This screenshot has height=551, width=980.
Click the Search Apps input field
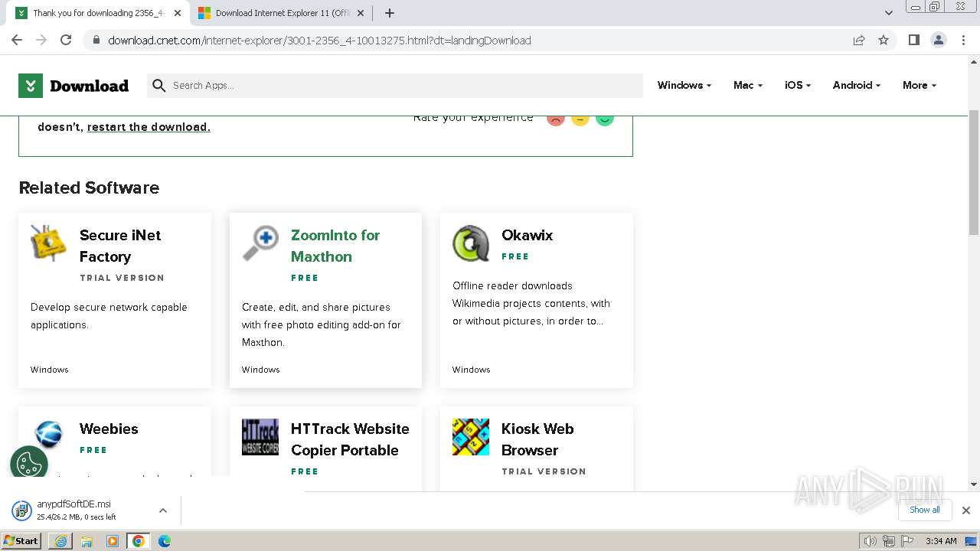coord(394,86)
